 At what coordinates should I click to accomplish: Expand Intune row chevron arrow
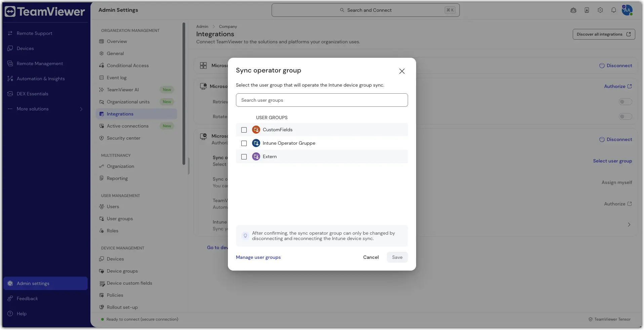coord(629,225)
